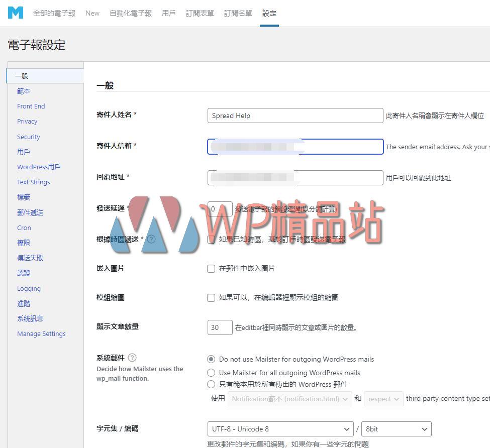Check the 模組縮圖 option
This screenshot has height=448, width=490.
211,298
